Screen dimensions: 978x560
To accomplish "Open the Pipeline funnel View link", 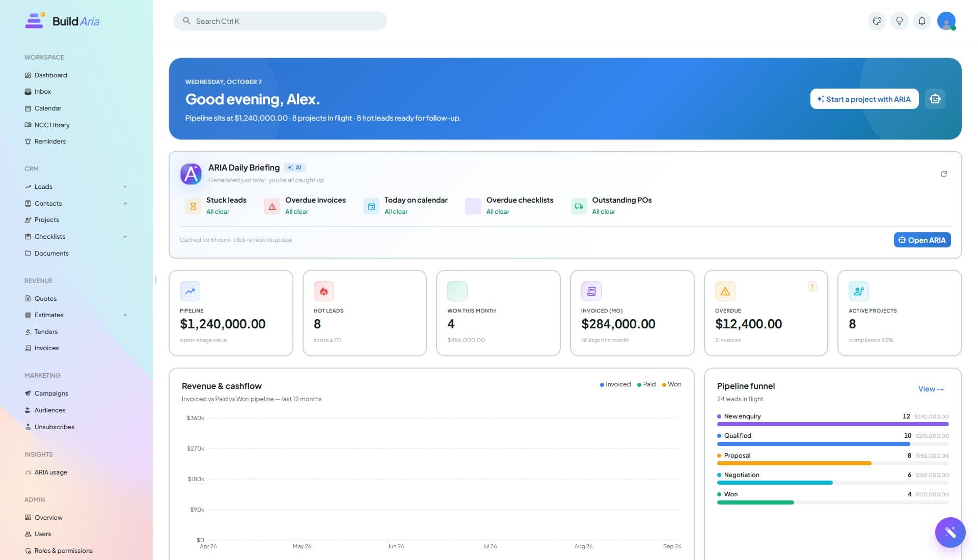I will tap(931, 389).
